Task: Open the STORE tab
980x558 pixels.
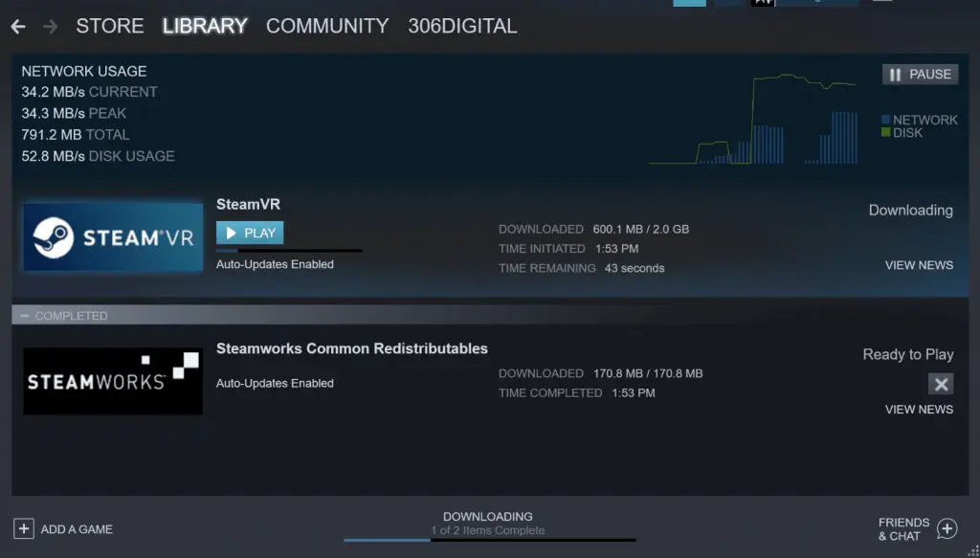Action: tap(110, 26)
